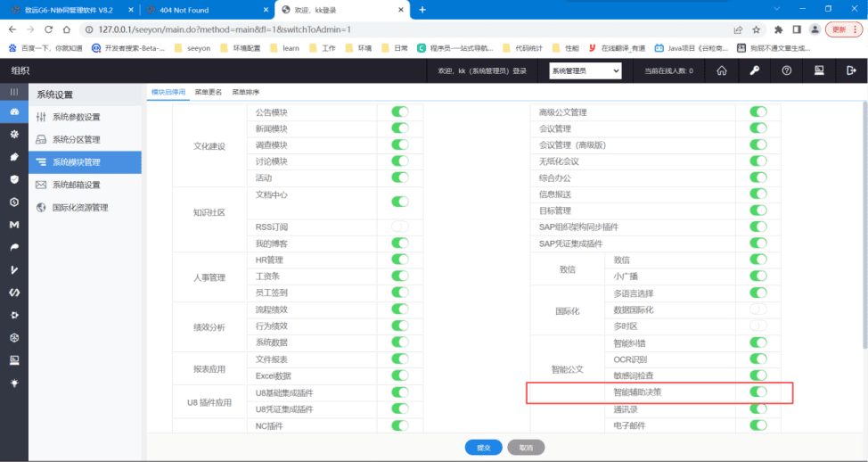
Task: Click the key icon in the header
Action: pos(754,70)
